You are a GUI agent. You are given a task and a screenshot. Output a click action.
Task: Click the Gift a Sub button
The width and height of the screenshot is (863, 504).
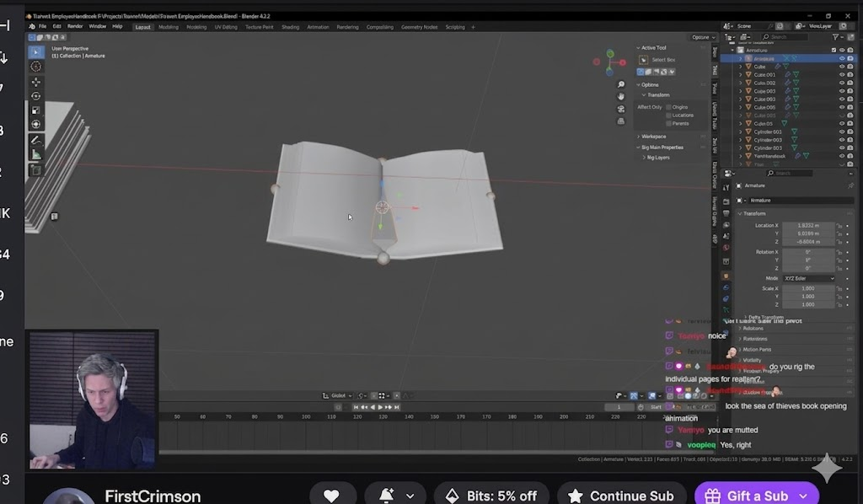757,496
